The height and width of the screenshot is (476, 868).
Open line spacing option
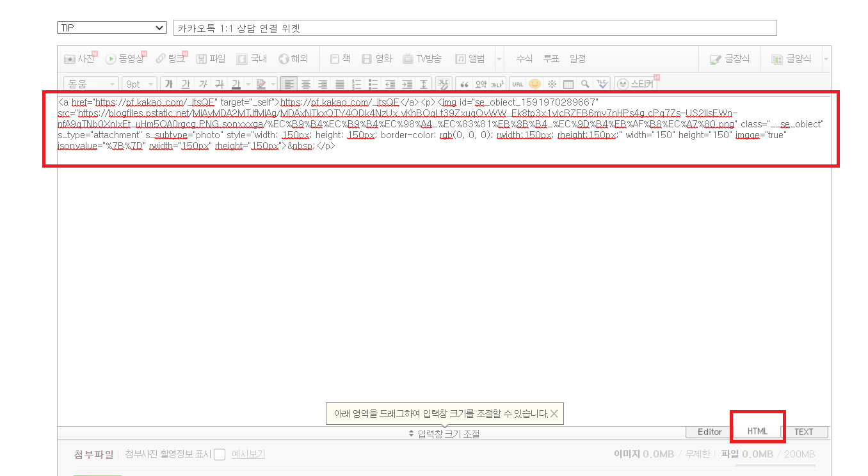(x=423, y=84)
